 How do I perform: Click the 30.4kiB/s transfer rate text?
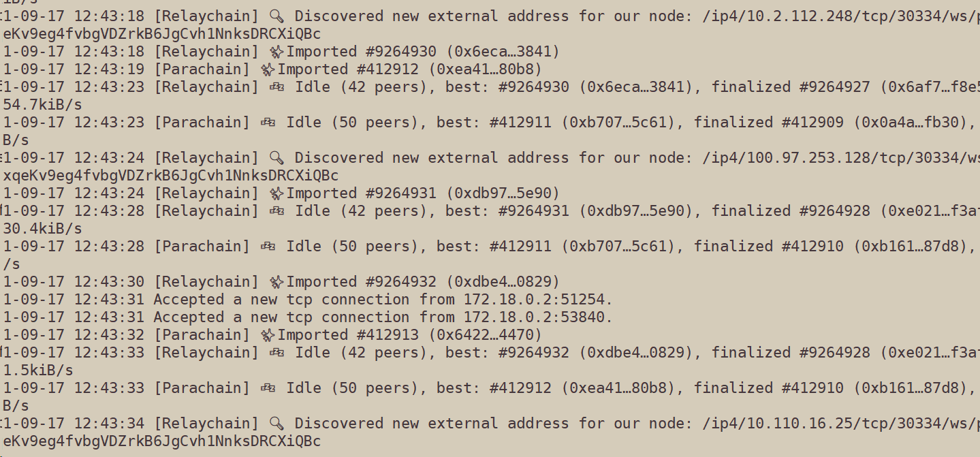(x=42, y=228)
